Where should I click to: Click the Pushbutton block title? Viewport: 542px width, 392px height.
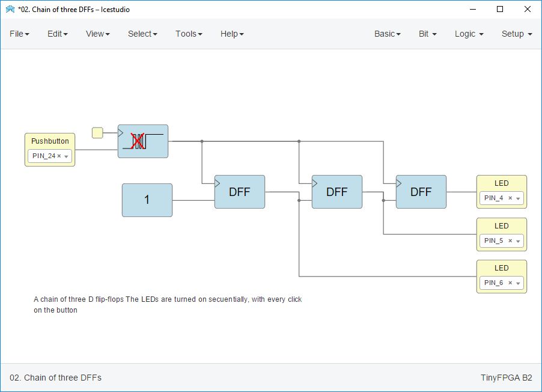point(50,141)
